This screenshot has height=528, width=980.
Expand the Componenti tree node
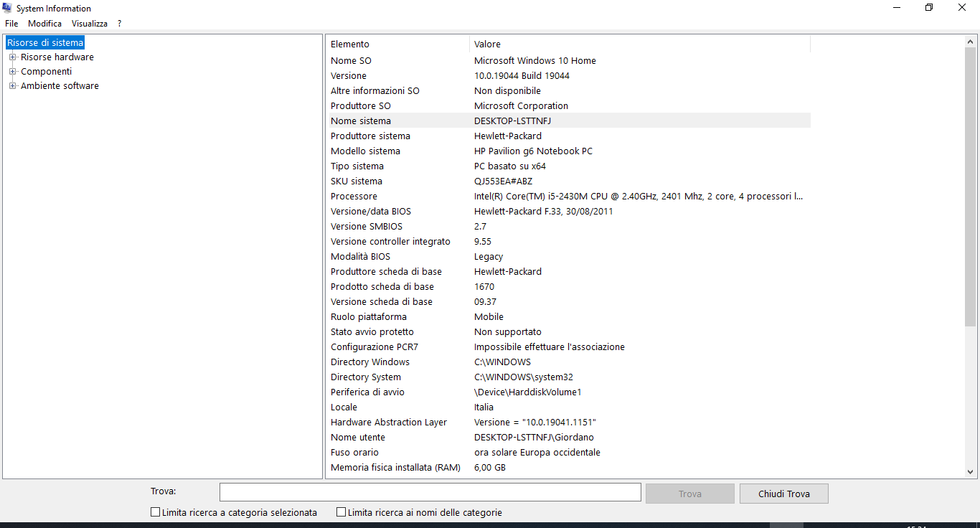click(12, 71)
